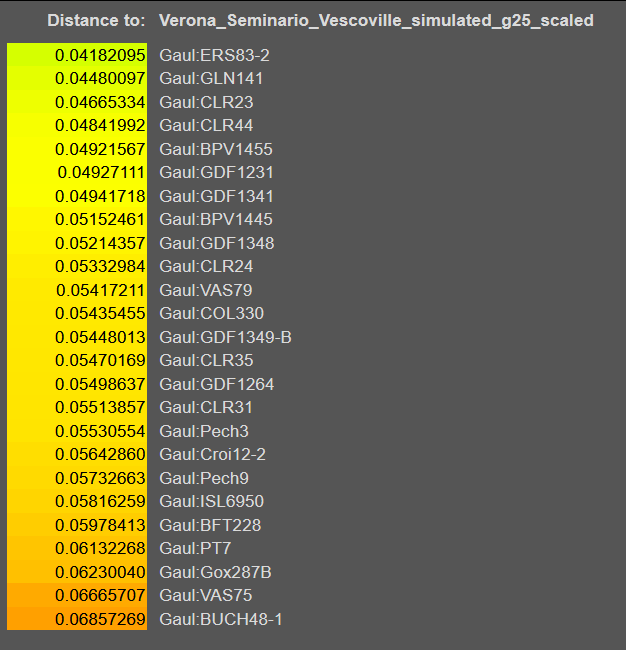Select the Gaul:PT7 row label
Image resolution: width=626 pixels, height=650 pixels.
(195, 548)
